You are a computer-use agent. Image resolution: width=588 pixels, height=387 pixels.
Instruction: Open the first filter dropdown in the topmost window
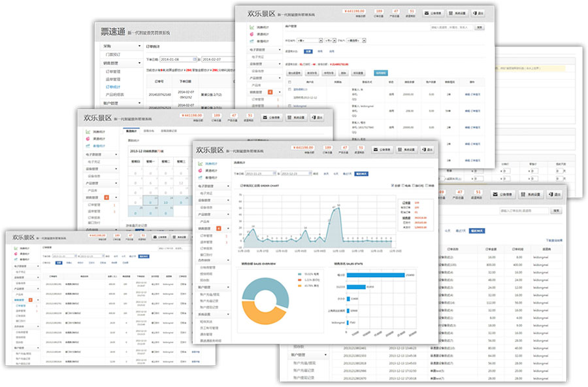point(310,40)
